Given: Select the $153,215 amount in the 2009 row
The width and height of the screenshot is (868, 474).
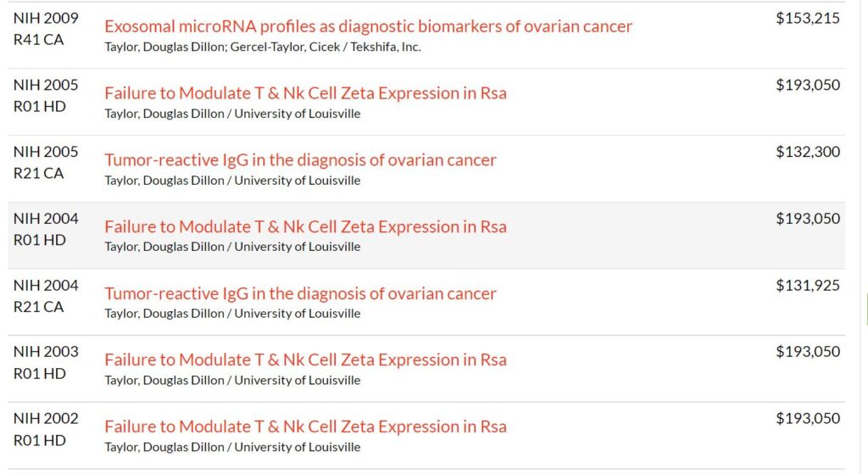Looking at the screenshot, I should pyautogui.click(x=808, y=19).
